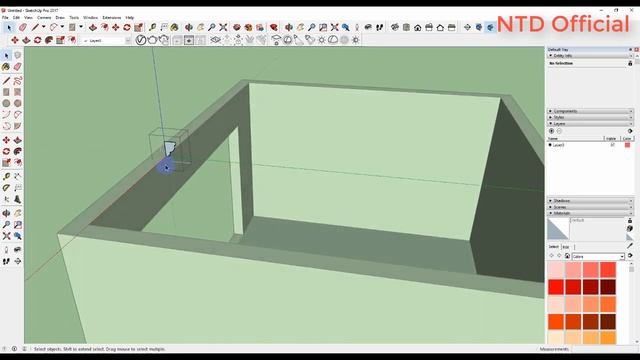
Task: Click Layer details arrow button
Action: 630,131
